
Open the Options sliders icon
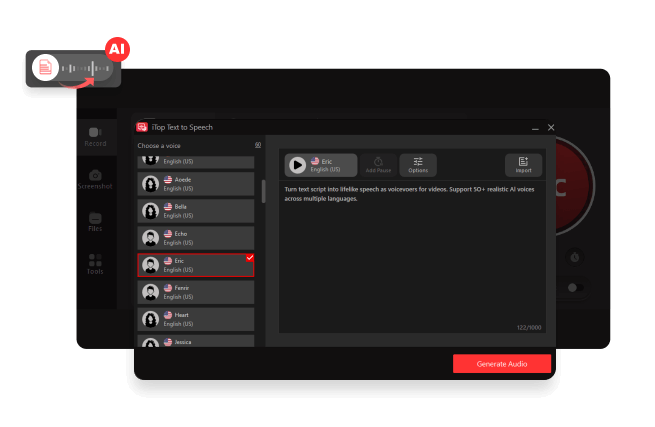[418, 161]
